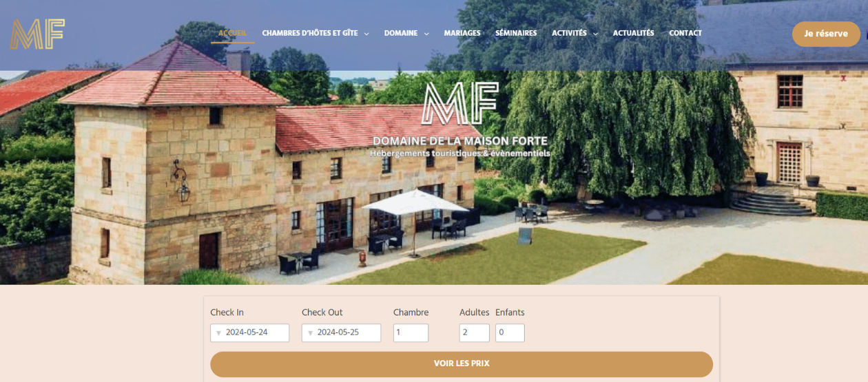Screen dimensions: 868x382
Task: Select the Check Out date field
Action: tap(341, 332)
